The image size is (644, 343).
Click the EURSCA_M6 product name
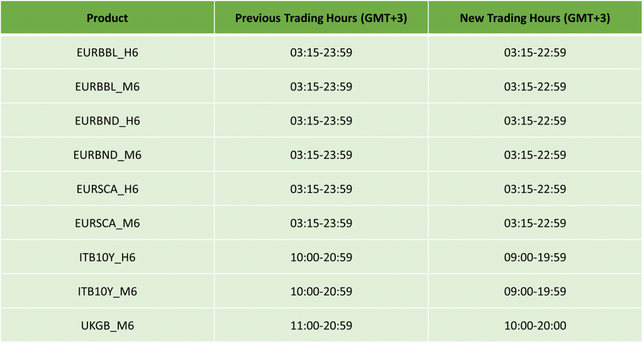point(107,223)
